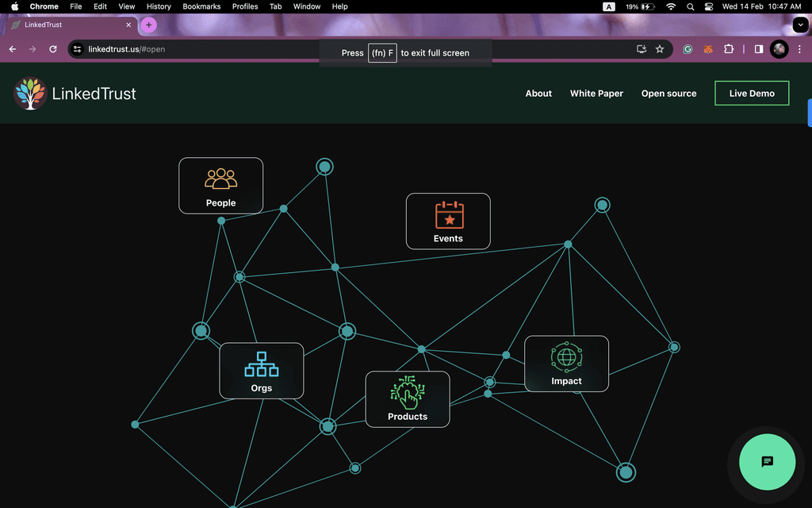Image resolution: width=812 pixels, height=508 pixels.
Task: Open the Chrome extensions puzzle icon
Action: tap(729, 49)
